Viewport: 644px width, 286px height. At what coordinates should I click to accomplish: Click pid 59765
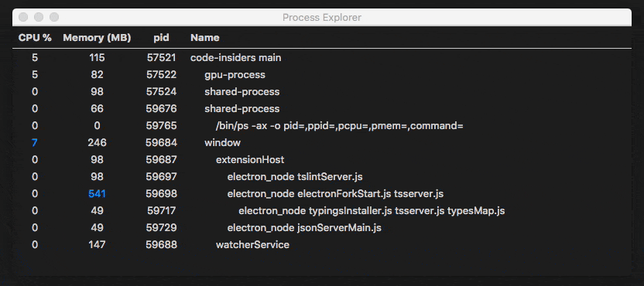click(x=162, y=126)
